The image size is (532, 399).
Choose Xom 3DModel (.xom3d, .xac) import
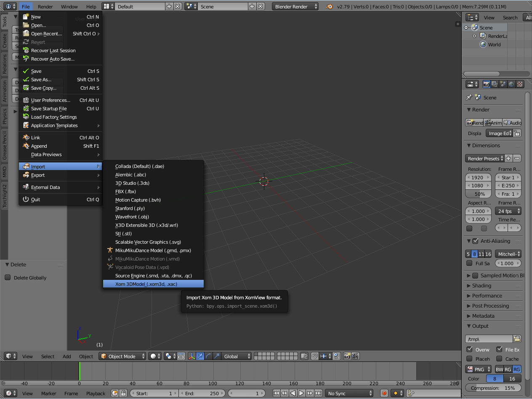153,284
